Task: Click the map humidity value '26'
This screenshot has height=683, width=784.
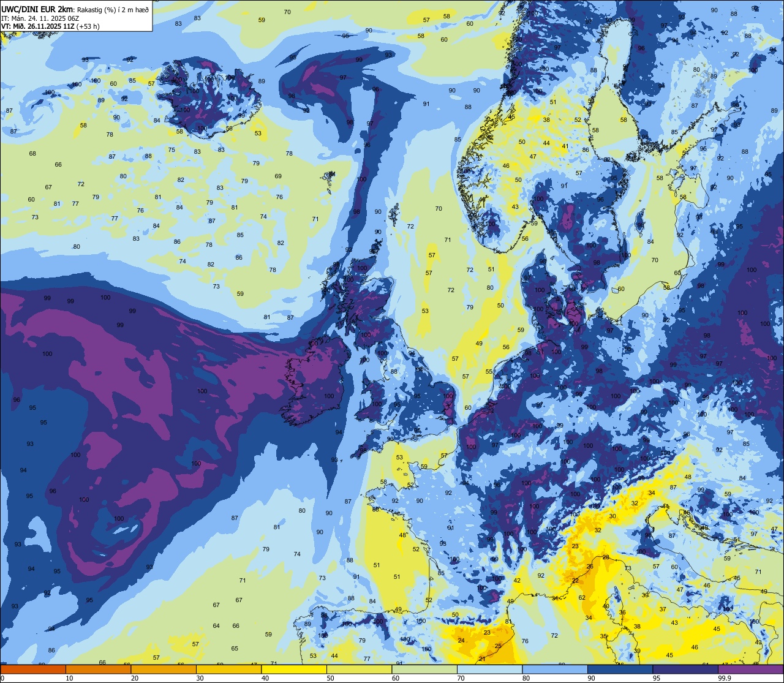Action: coord(590,567)
